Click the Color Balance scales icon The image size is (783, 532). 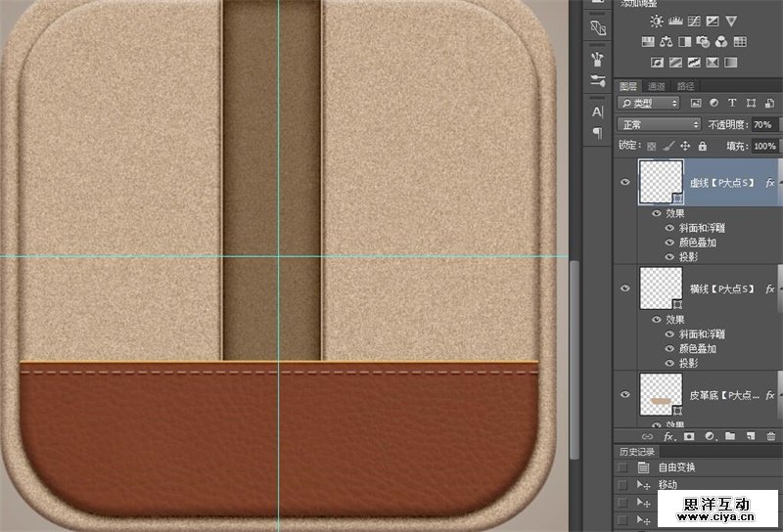pyautogui.click(x=667, y=41)
